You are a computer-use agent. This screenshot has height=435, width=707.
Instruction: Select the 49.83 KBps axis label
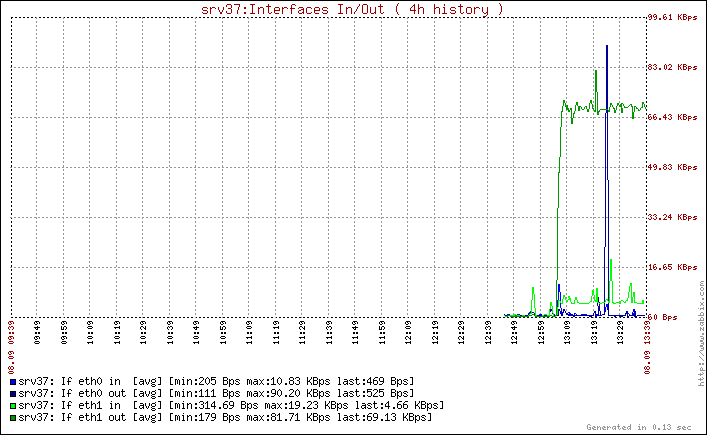672,167
